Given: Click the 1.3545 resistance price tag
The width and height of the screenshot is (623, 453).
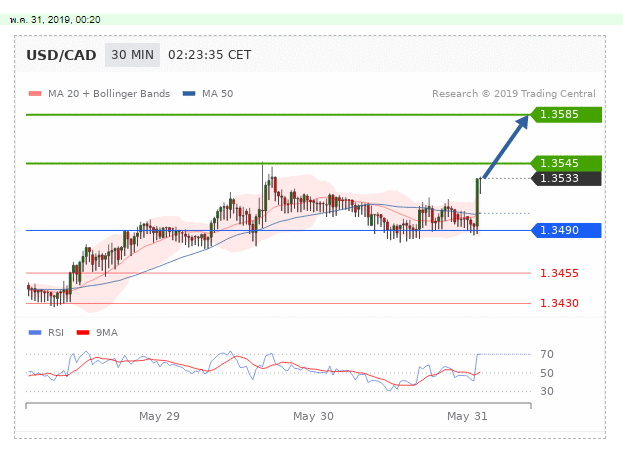Looking at the screenshot, I should point(567,163).
